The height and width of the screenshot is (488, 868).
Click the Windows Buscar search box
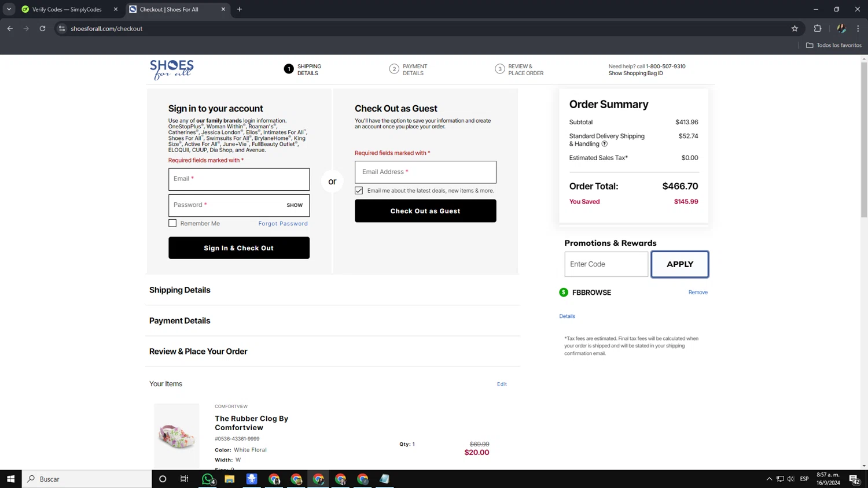[x=87, y=479]
